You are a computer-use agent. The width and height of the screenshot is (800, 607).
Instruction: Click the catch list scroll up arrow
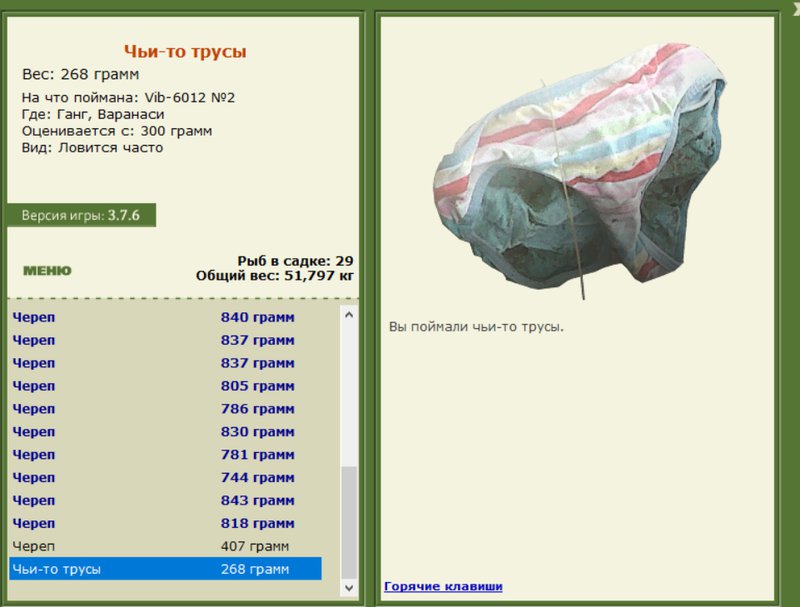pyautogui.click(x=349, y=315)
